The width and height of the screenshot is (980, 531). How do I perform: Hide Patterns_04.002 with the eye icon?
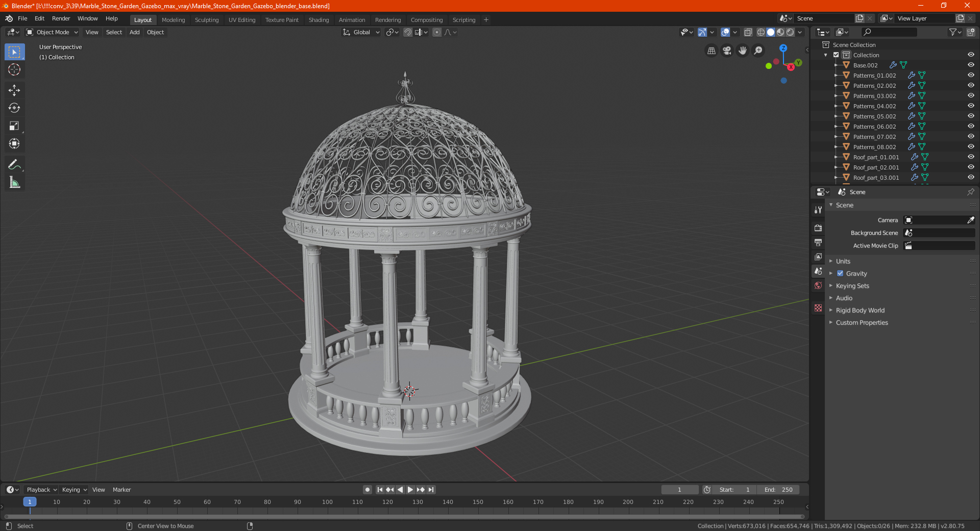click(971, 106)
